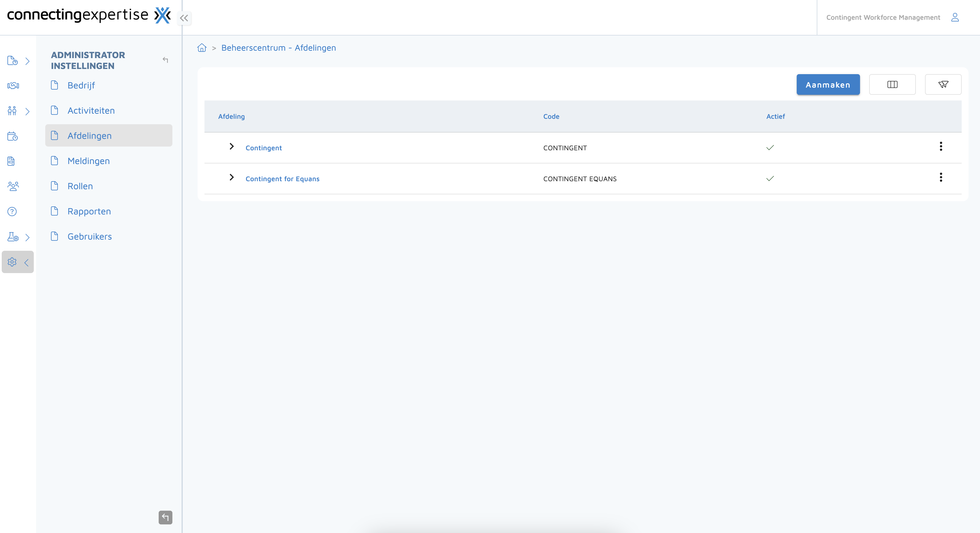Open the Contingent for Equans link
This screenshot has height=533, width=980.
(283, 179)
